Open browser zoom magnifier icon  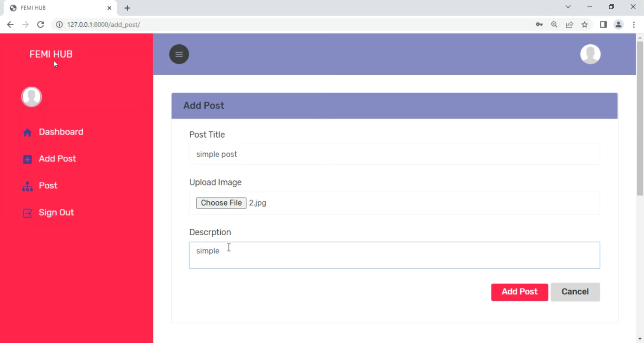pos(554,24)
